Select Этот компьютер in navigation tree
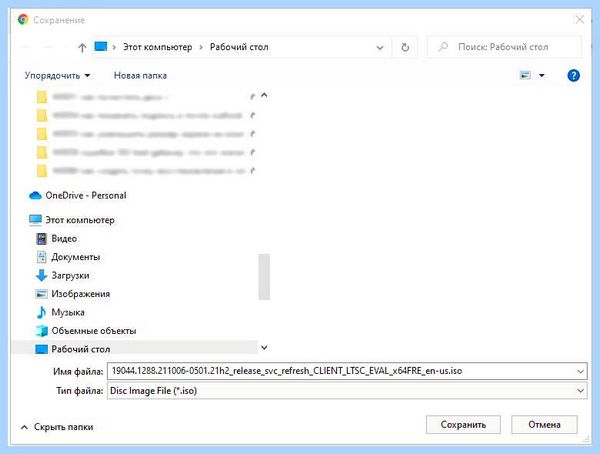The height and width of the screenshot is (454, 600). click(x=80, y=220)
